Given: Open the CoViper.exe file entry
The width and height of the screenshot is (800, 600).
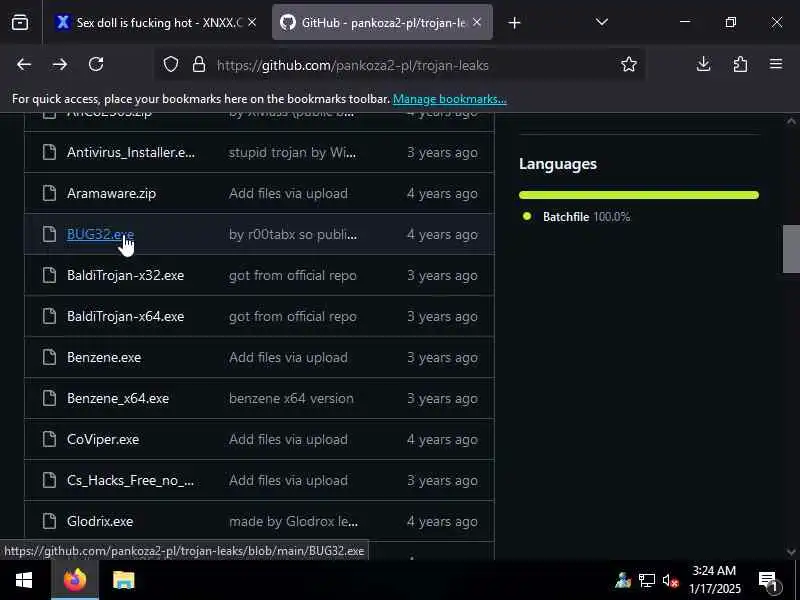Looking at the screenshot, I should pyautogui.click(x=103, y=439).
